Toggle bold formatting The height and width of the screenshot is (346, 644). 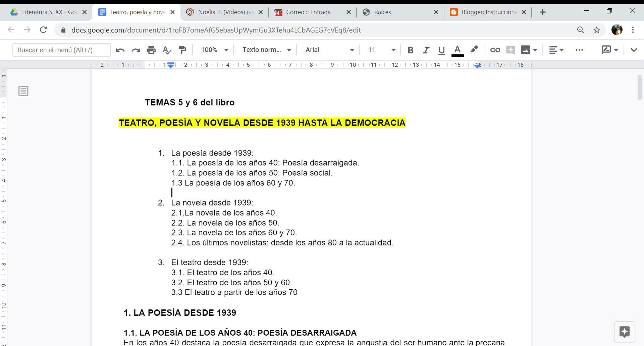click(410, 50)
